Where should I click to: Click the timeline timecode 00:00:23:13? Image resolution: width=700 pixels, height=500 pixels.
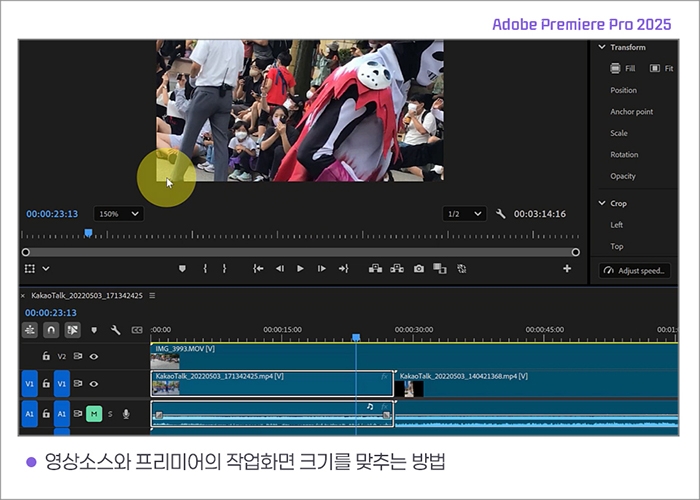pyautogui.click(x=51, y=312)
